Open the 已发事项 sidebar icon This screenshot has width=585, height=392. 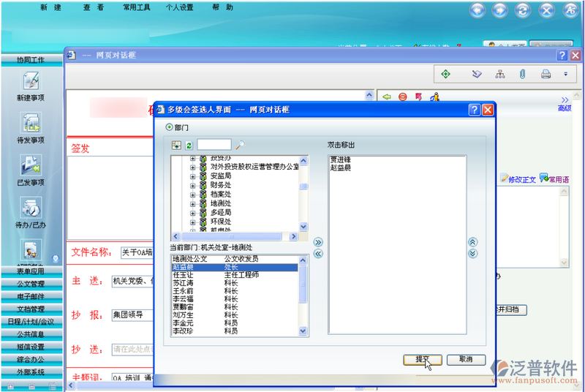click(x=31, y=165)
